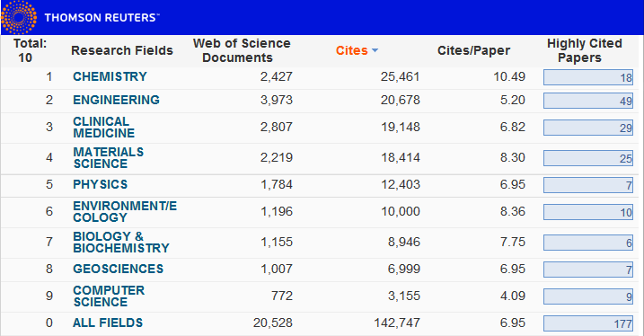This screenshot has width=644, height=336.
Task: Open the GEOSCIENCES field link
Action: click(x=119, y=269)
